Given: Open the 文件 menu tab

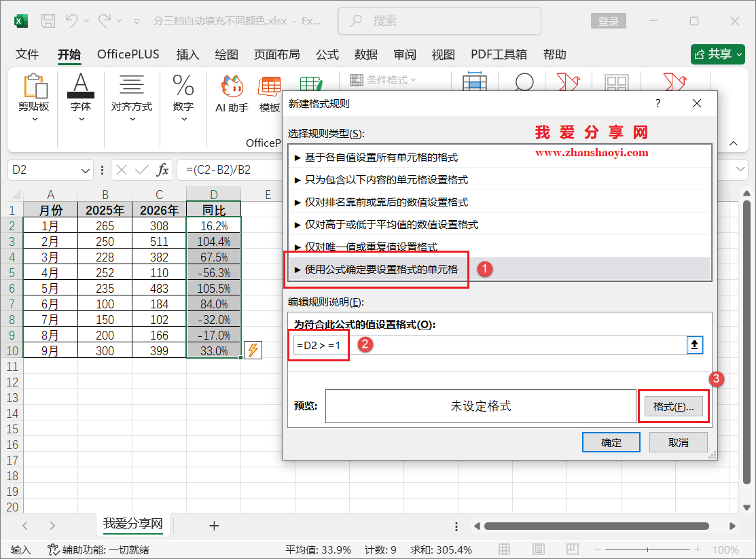Looking at the screenshot, I should tap(27, 54).
